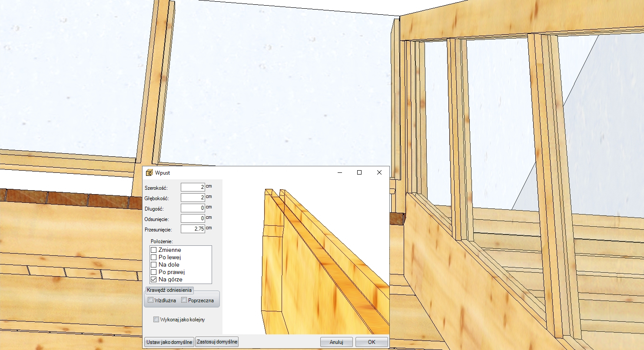This screenshot has height=350, width=644.
Task: Focus the Długość length input box
Action: (x=193, y=208)
